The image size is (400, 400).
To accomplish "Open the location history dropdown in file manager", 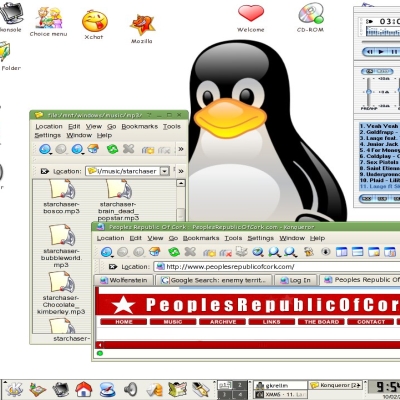I will (165, 171).
